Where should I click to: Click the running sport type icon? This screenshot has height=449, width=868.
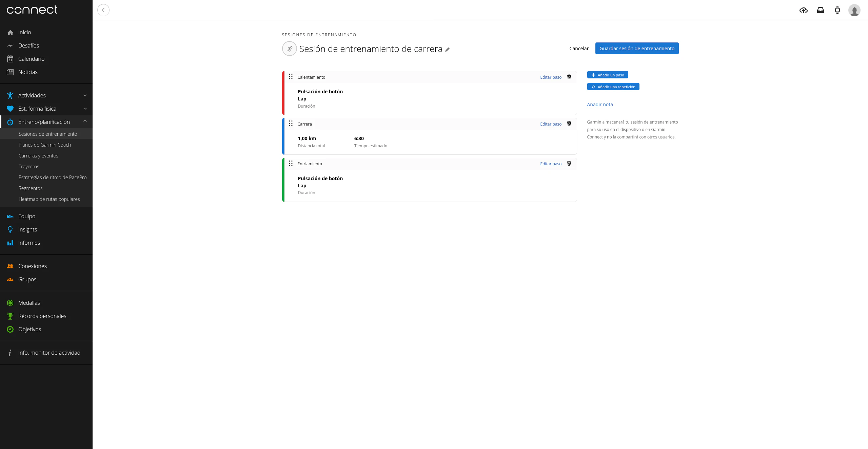coord(289,49)
